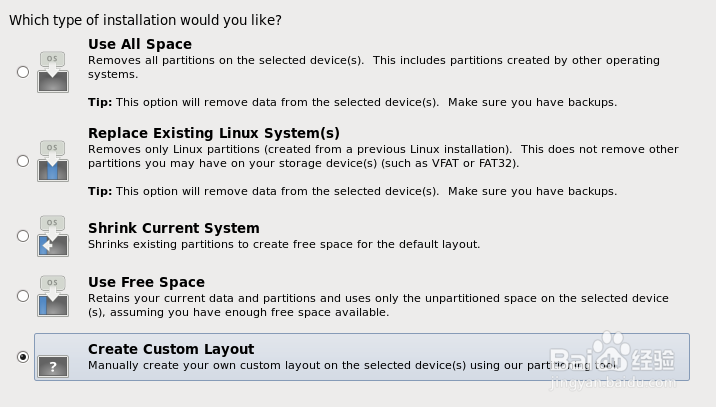Click the Replace Existing Linux System icon
The image size is (716, 407).
pos(53,161)
